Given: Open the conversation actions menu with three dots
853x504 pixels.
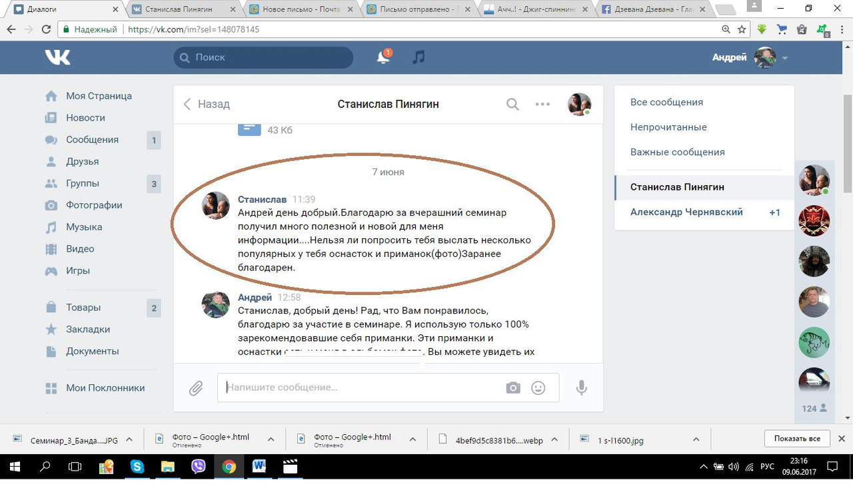Looking at the screenshot, I should tap(542, 104).
